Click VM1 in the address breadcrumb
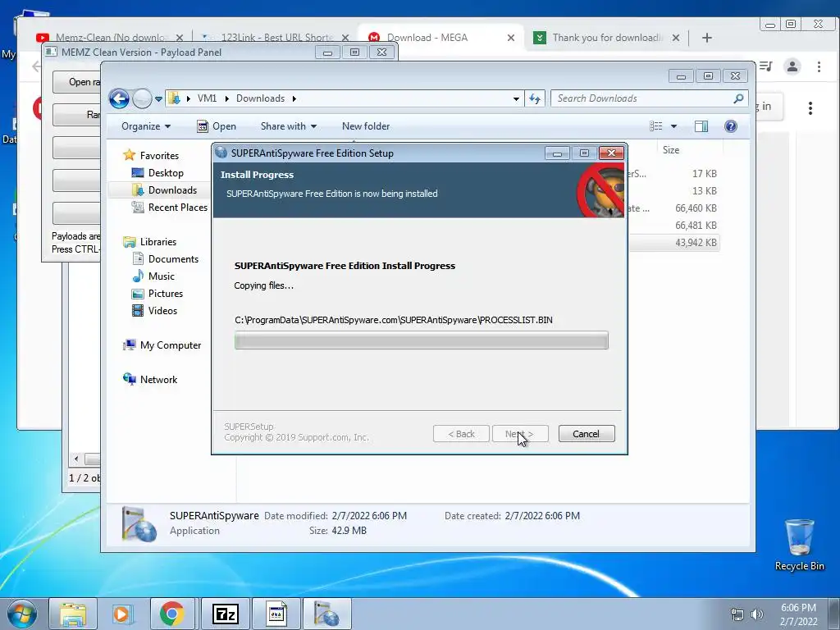The image size is (840, 630). point(207,98)
